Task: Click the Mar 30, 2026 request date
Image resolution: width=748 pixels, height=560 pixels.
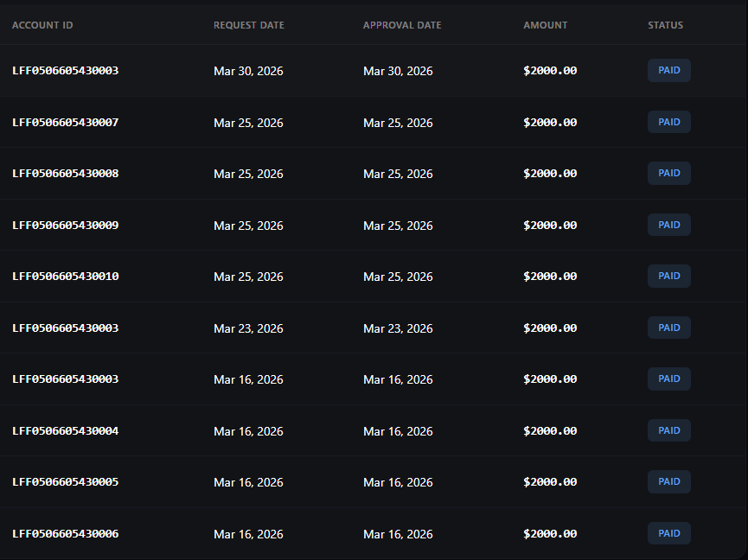Action: pyautogui.click(x=248, y=71)
